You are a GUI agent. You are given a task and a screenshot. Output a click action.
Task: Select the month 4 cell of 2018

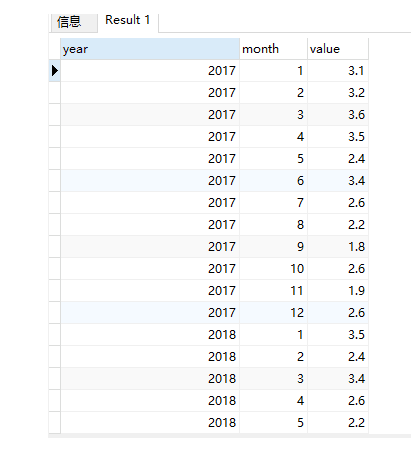[x=273, y=401]
